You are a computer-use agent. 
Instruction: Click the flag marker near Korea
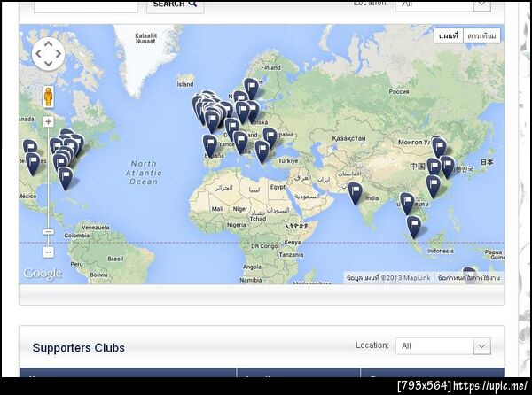[x=447, y=166]
